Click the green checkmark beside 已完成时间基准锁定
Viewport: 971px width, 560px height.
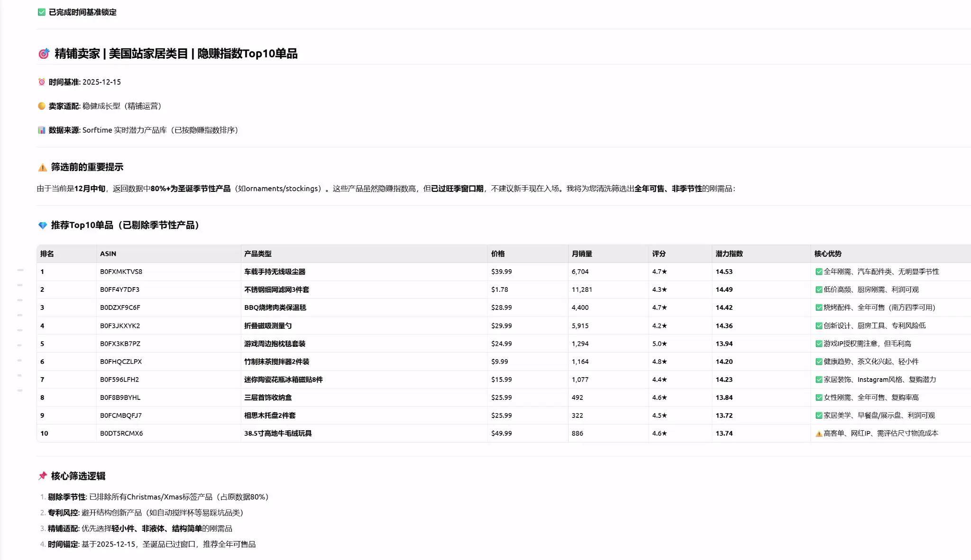(x=42, y=12)
